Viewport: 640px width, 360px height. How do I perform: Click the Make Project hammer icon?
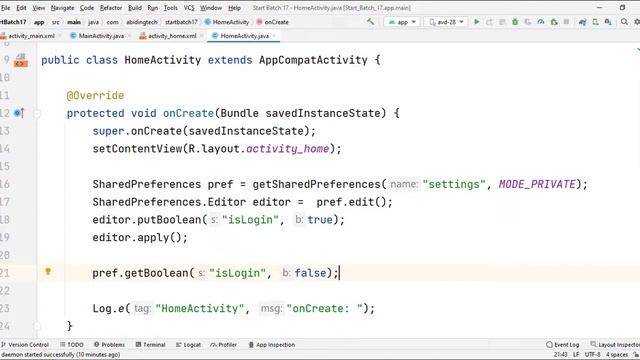tap(370, 22)
